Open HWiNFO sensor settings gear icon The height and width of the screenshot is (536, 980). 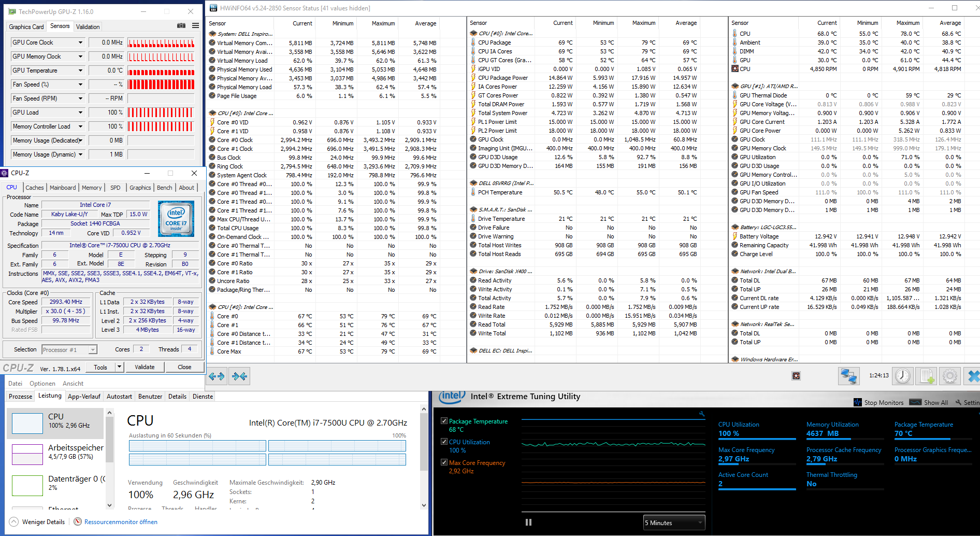pyautogui.click(x=950, y=376)
